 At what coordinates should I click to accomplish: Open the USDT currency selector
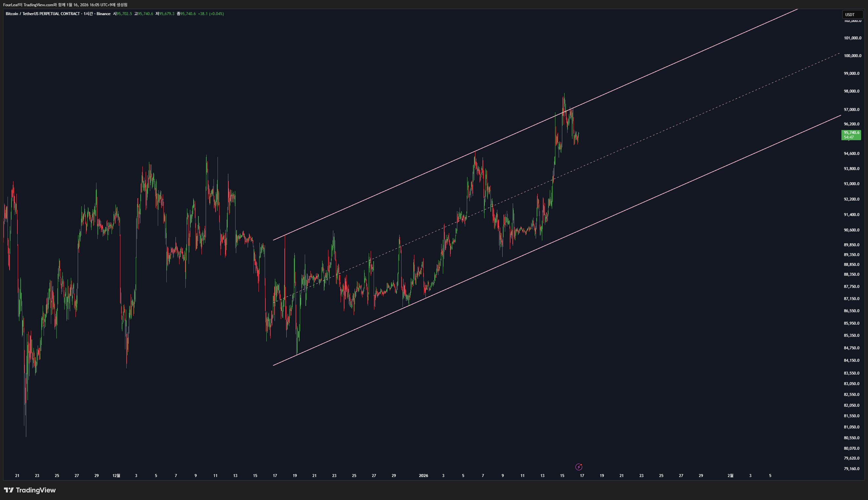click(x=853, y=14)
